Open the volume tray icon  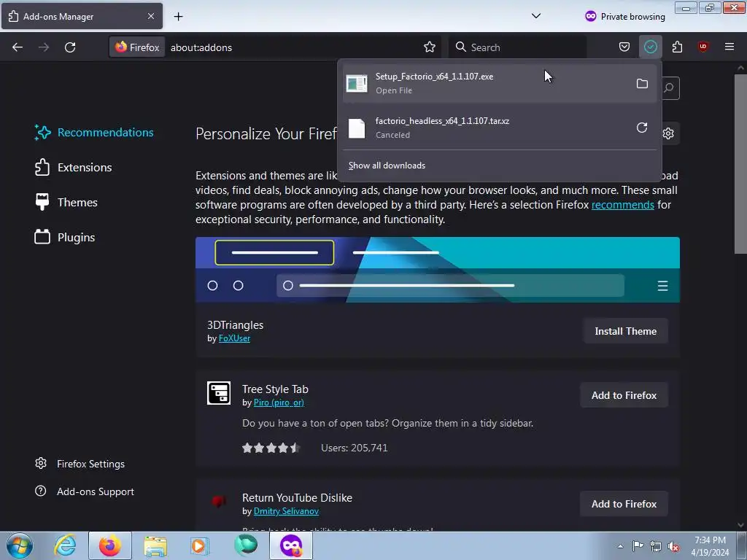tap(673, 546)
